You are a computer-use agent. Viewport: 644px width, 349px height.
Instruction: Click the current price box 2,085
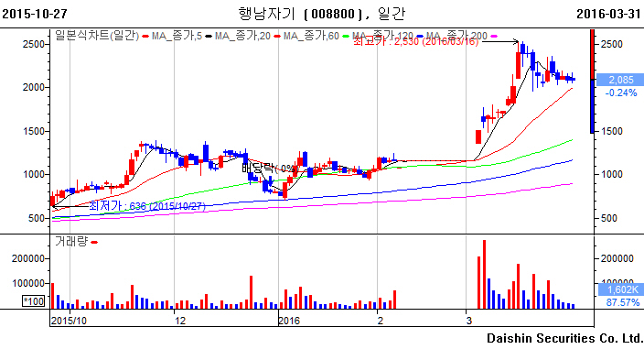click(620, 80)
